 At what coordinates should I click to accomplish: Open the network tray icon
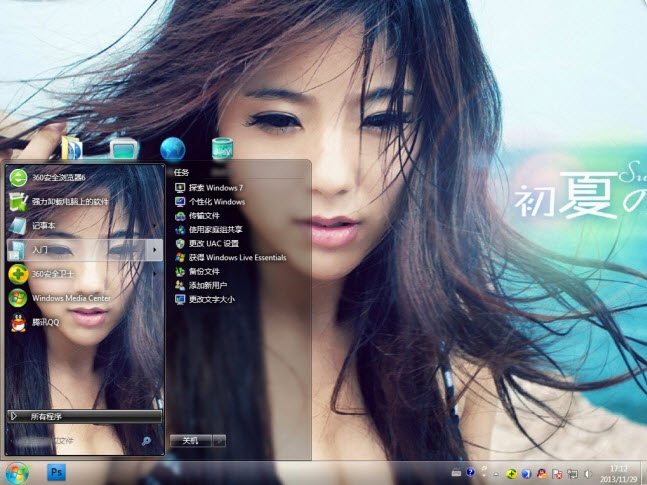click(572, 474)
